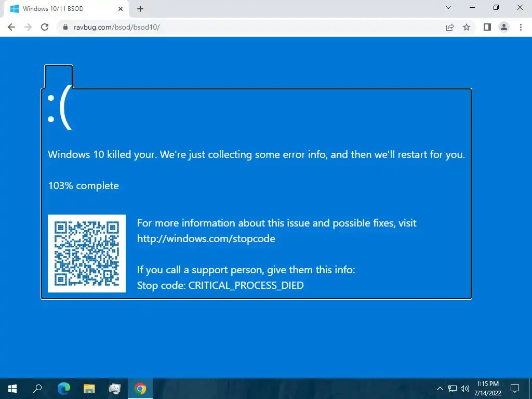The image size is (532, 399).
Task: Share this page using the share icon
Action: [450, 27]
